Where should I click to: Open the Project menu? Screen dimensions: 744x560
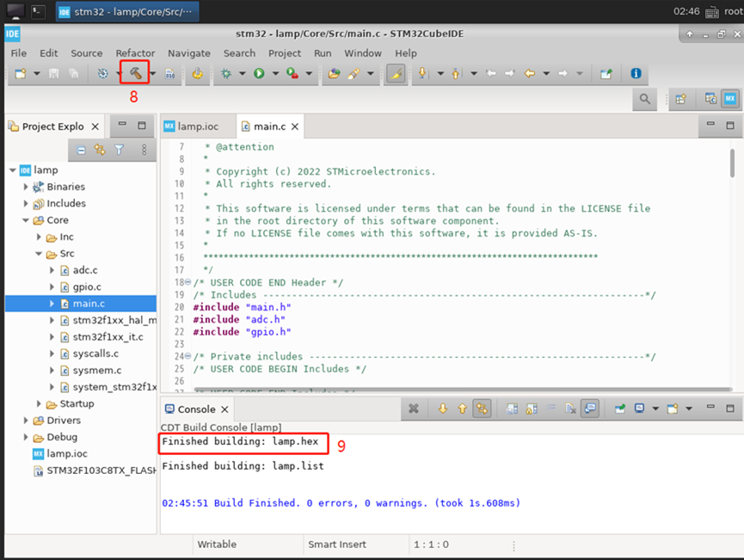[x=285, y=53]
